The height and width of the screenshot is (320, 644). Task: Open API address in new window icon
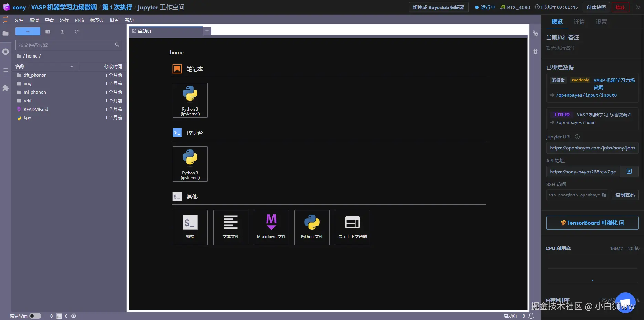629,172
